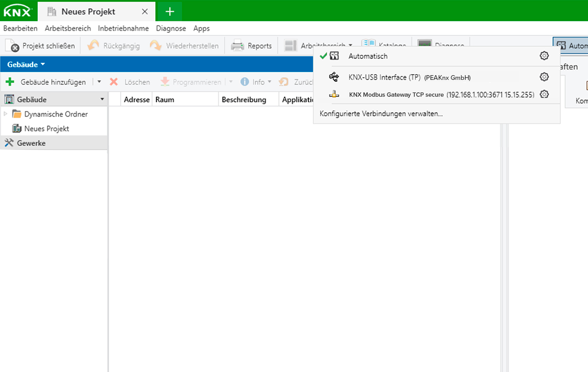The height and width of the screenshot is (372, 588).
Task: Click the green plus icon for Gebäude hinzufügen
Action: coord(10,82)
